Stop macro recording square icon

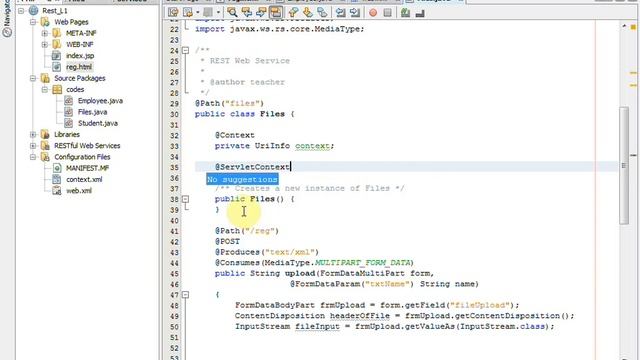tap(387, 13)
